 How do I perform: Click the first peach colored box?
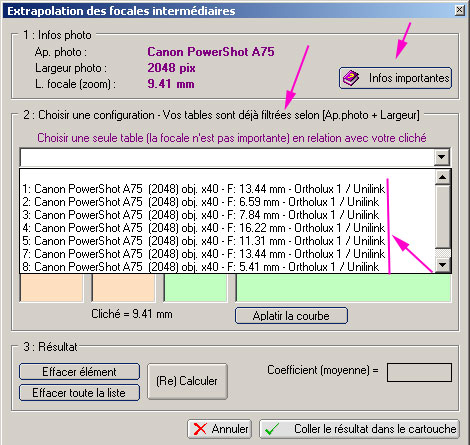pyautogui.click(x=52, y=288)
